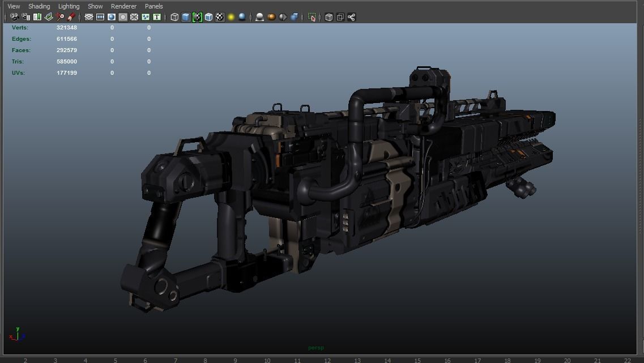Click the Textured checker sphere icon
The width and height of the screenshot is (644, 363).
click(x=220, y=17)
